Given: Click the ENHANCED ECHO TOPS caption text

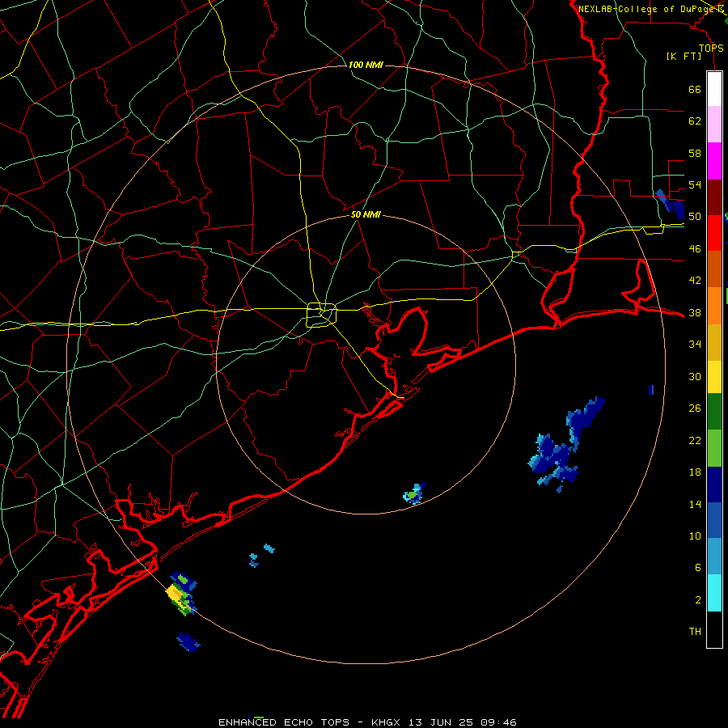Looking at the screenshot, I should pos(284,722).
